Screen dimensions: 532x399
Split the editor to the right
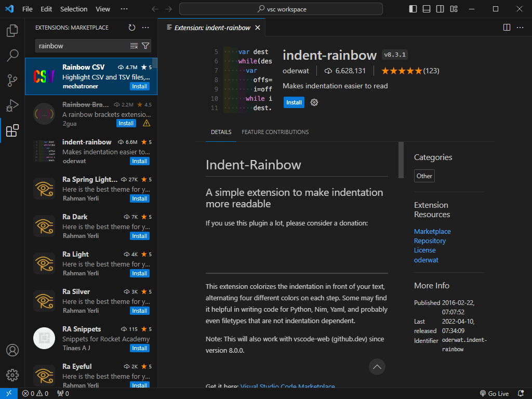507,28
